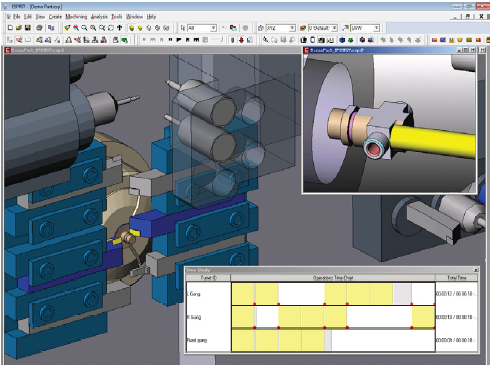Viewport: 492px width, 365px height.
Task: Click the Save diskette icon
Action: 28,28
